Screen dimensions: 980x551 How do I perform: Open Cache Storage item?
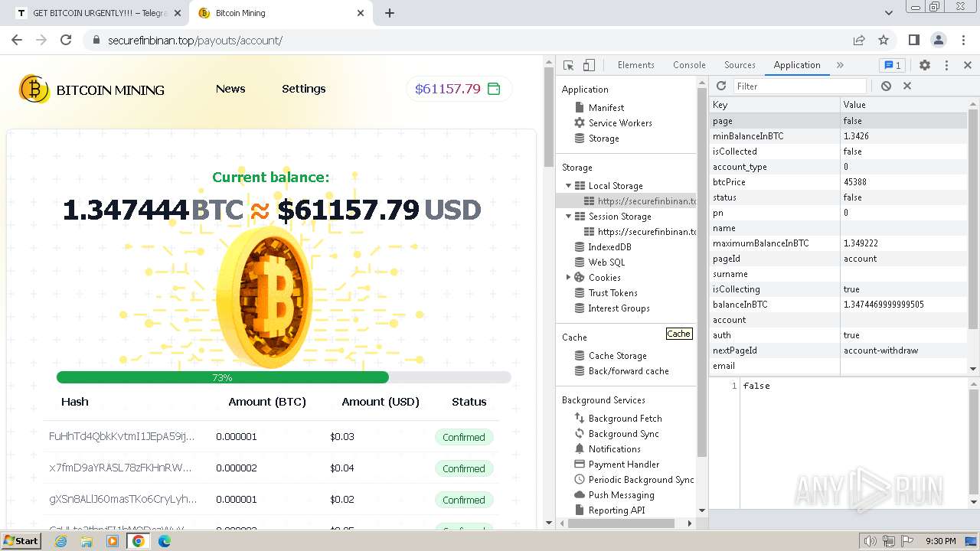pos(617,356)
